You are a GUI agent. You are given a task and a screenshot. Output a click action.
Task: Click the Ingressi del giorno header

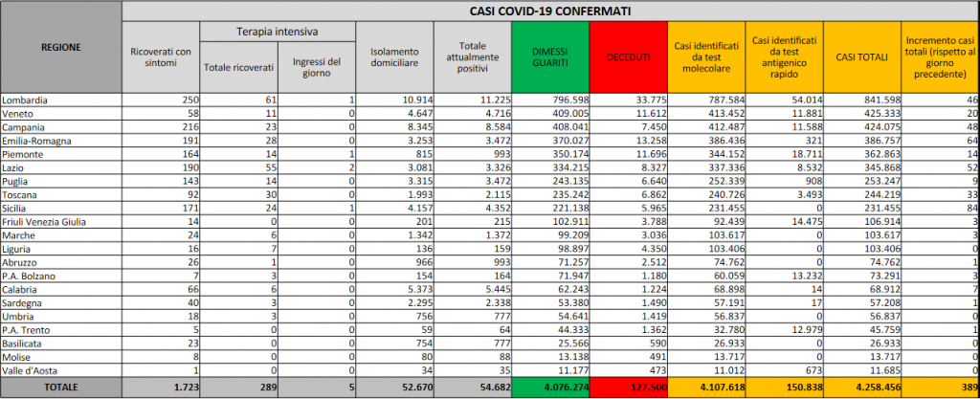316,66
